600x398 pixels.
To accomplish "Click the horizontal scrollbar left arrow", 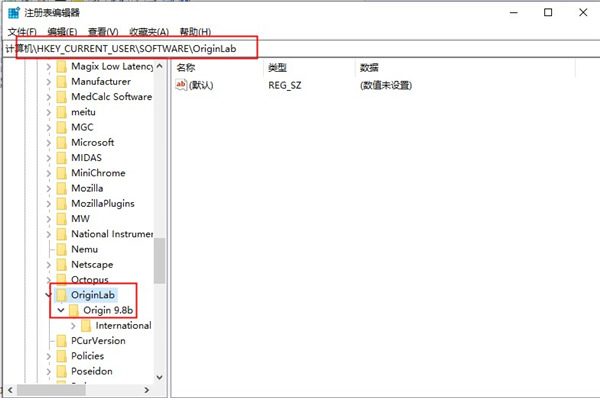I will (10, 390).
